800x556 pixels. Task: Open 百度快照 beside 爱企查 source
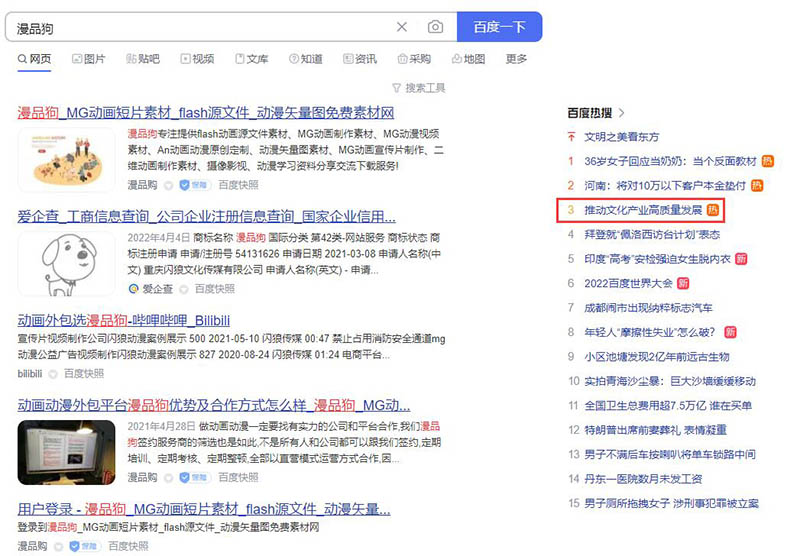pyautogui.click(x=215, y=289)
